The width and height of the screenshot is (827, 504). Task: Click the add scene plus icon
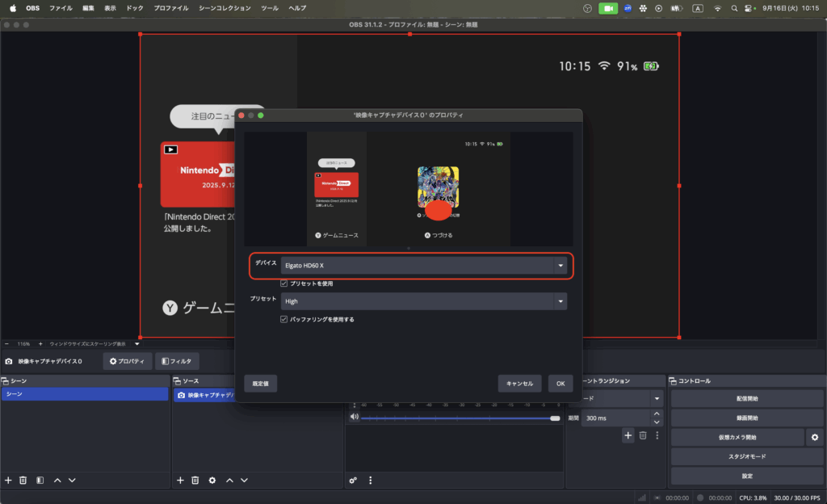[8, 480]
